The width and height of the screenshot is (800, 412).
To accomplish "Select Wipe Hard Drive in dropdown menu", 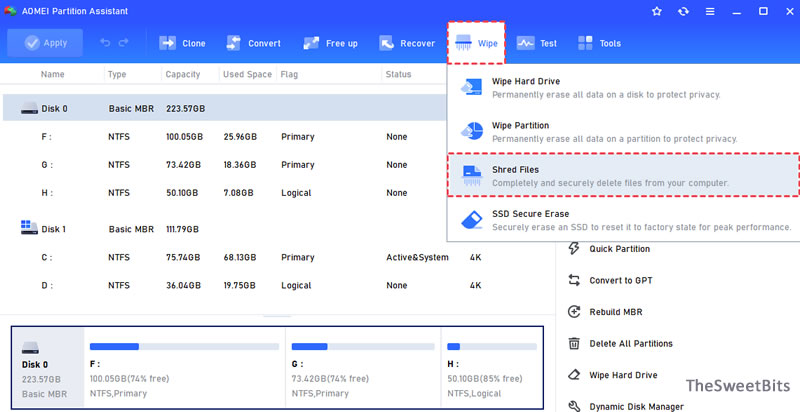I will (x=623, y=87).
